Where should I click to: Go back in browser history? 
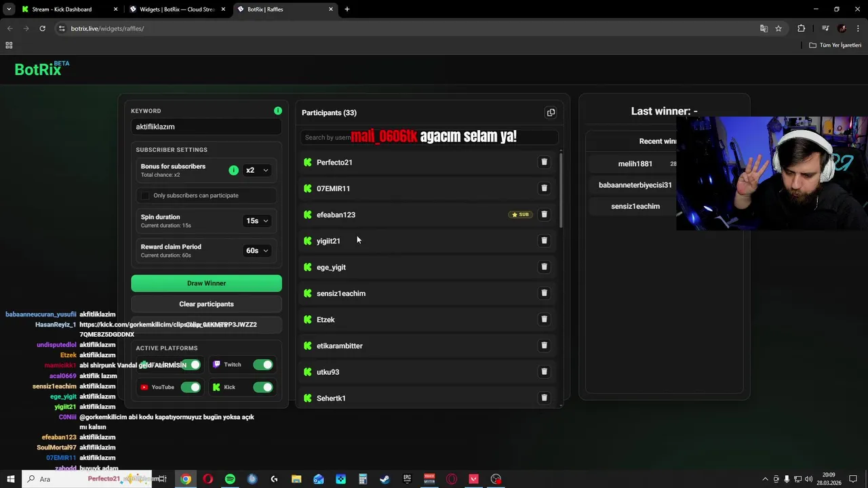tap(9, 28)
